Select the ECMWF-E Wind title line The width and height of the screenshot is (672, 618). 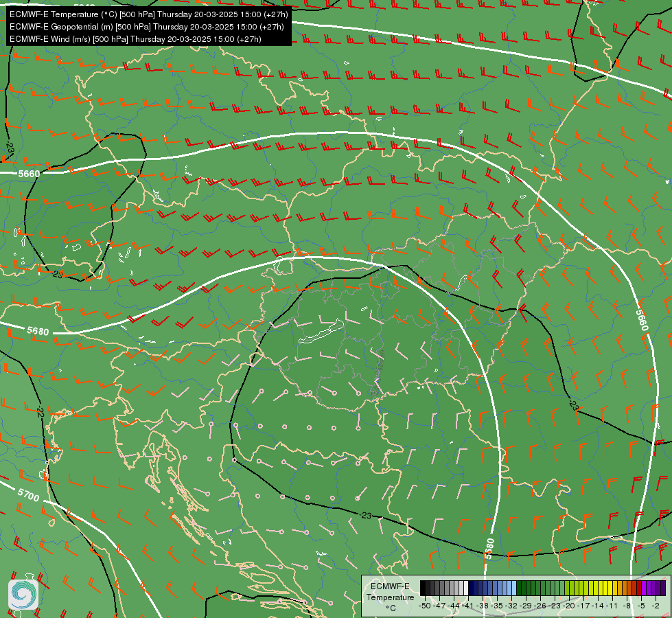[135, 39]
